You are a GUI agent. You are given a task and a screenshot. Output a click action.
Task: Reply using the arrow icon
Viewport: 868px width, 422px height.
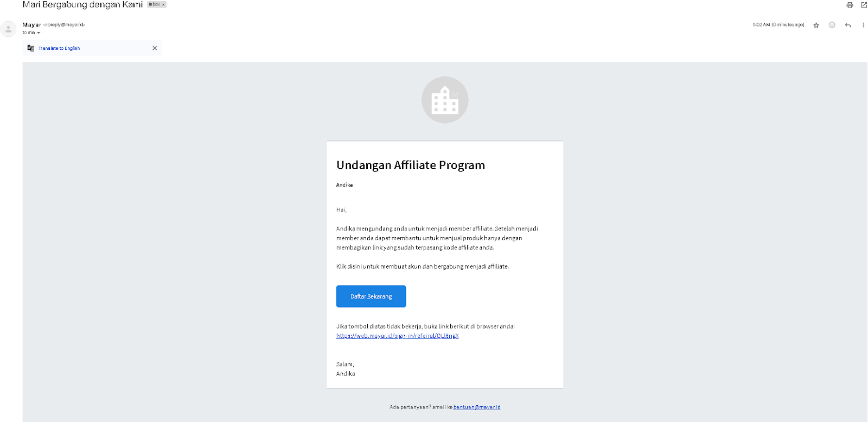(847, 25)
